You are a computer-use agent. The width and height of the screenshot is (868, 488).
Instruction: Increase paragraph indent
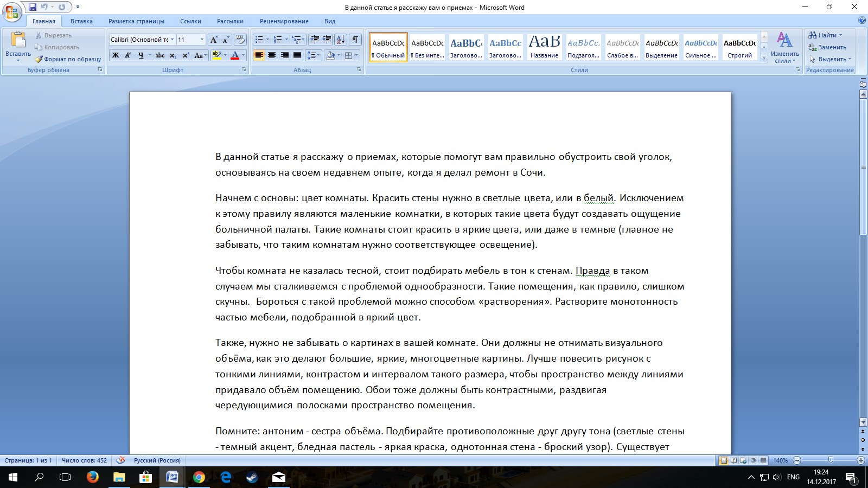[327, 40]
